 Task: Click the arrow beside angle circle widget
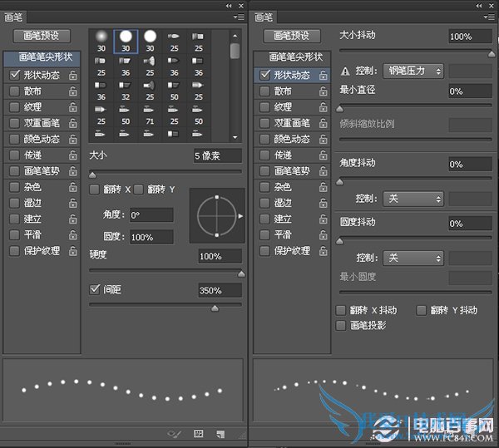click(x=240, y=216)
